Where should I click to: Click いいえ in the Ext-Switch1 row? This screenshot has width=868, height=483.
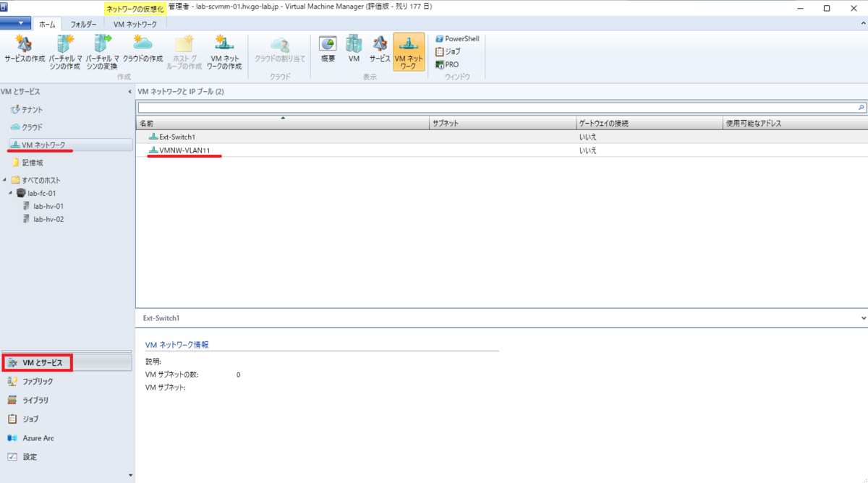click(587, 137)
